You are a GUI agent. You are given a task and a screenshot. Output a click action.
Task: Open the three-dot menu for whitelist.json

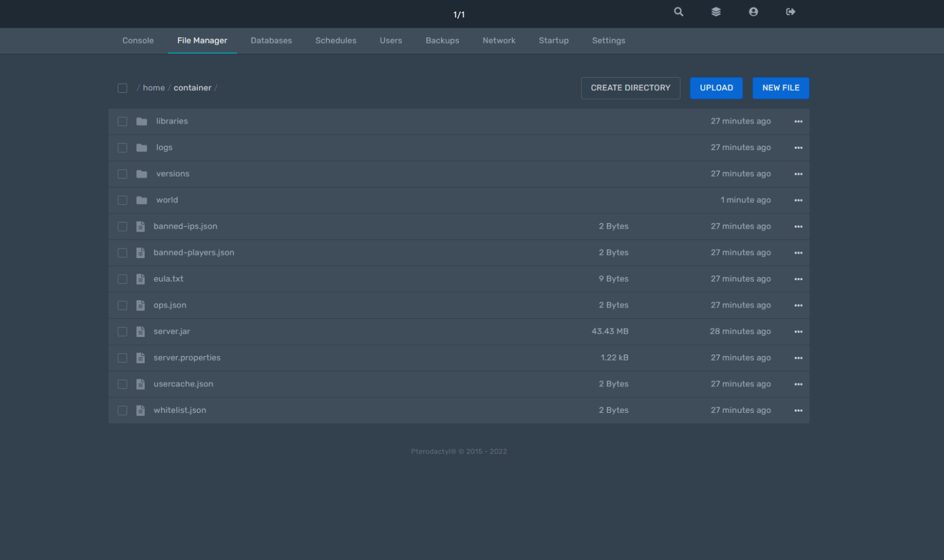point(798,411)
